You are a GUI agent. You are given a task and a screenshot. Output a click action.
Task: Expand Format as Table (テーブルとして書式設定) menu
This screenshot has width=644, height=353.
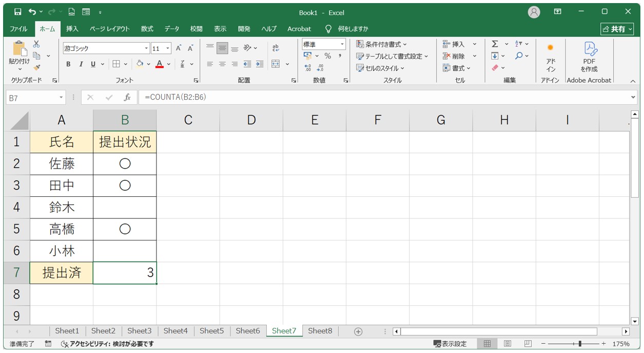pyautogui.click(x=392, y=56)
